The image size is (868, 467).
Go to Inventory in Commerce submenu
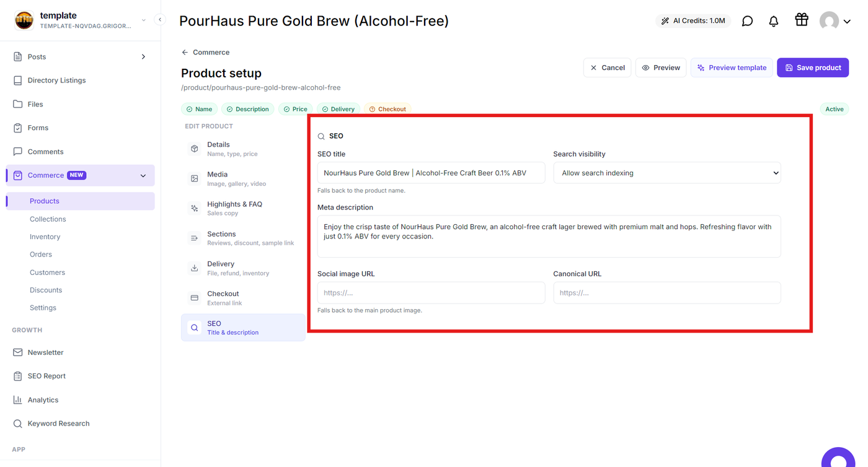(45, 237)
